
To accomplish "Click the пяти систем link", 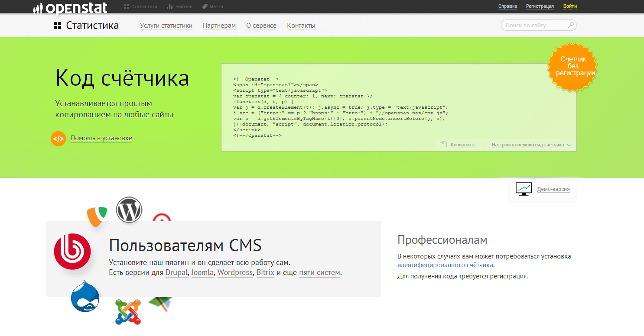I will tap(319, 273).
